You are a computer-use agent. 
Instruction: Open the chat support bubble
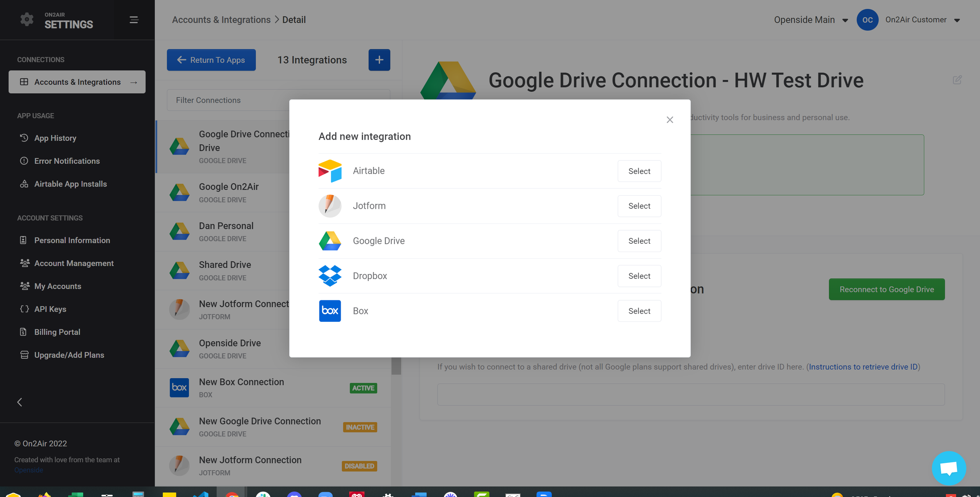click(948, 468)
